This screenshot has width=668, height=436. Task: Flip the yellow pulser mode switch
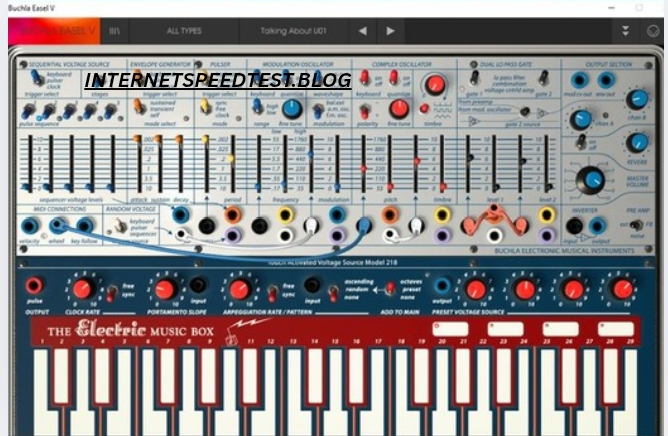(x=205, y=107)
